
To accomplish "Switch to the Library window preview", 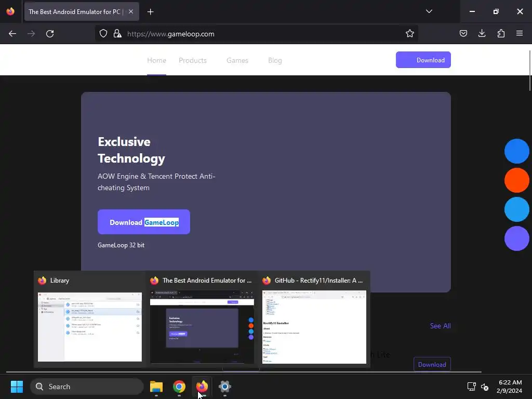I will (x=89, y=320).
